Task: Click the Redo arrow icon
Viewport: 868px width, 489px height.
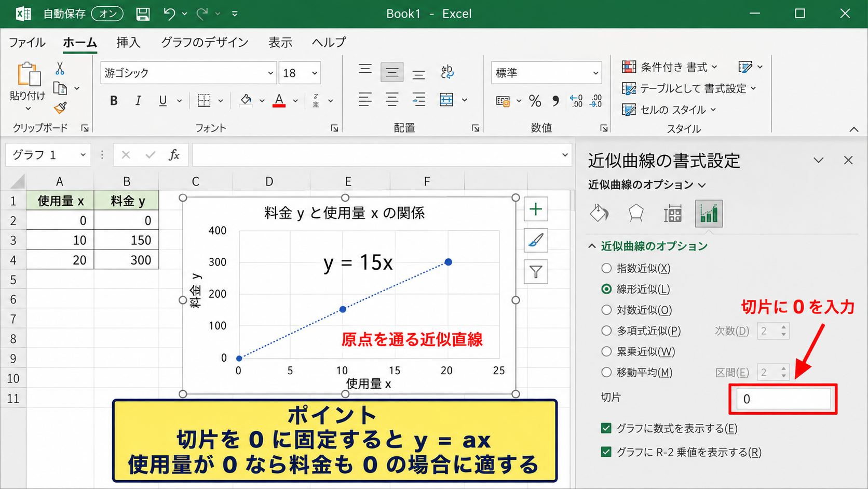Action: point(202,14)
